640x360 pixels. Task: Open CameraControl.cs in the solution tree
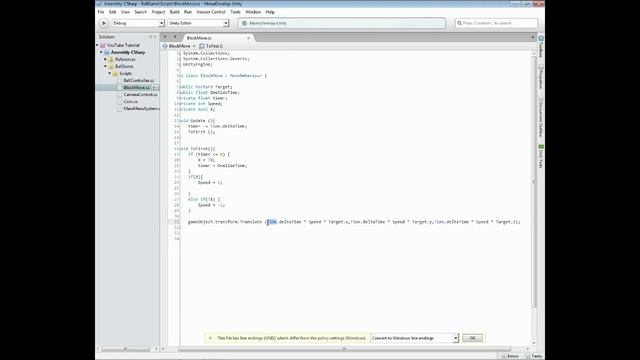click(140, 94)
